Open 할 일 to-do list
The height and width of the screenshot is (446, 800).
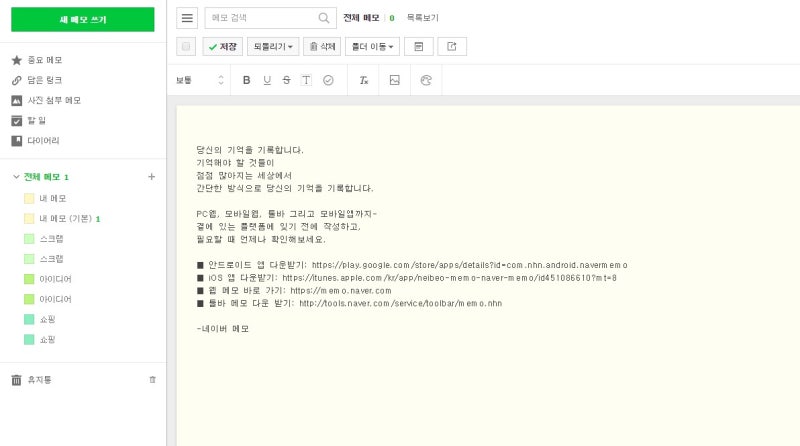(36, 120)
